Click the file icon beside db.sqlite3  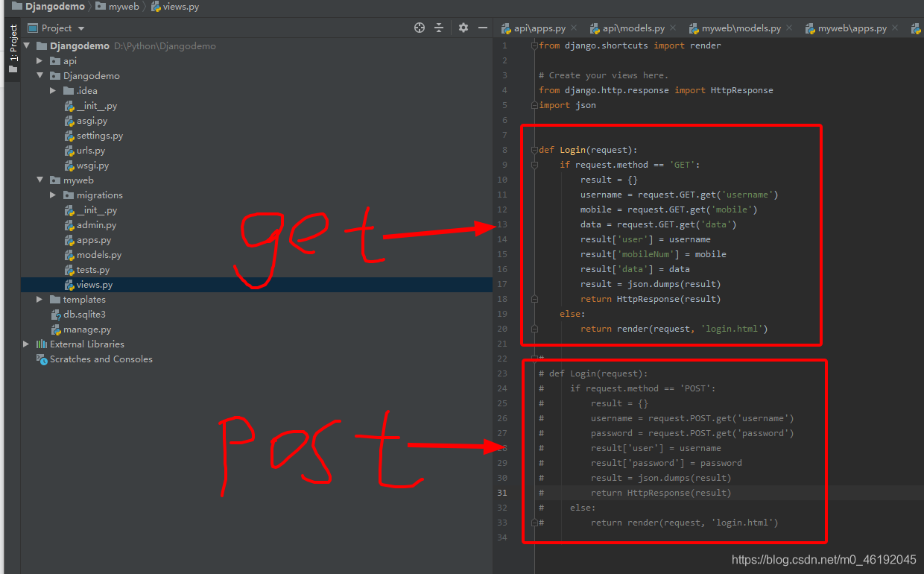pos(56,315)
